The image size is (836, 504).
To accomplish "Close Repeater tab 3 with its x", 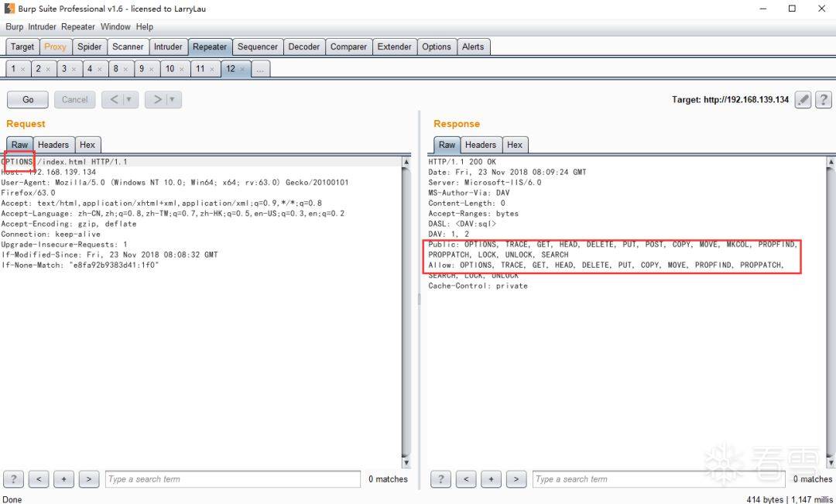I will [74, 70].
